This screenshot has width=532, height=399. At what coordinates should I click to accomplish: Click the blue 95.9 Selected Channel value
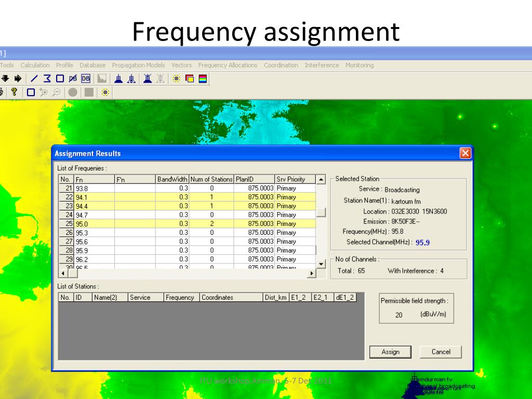click(x=422, y=243)
